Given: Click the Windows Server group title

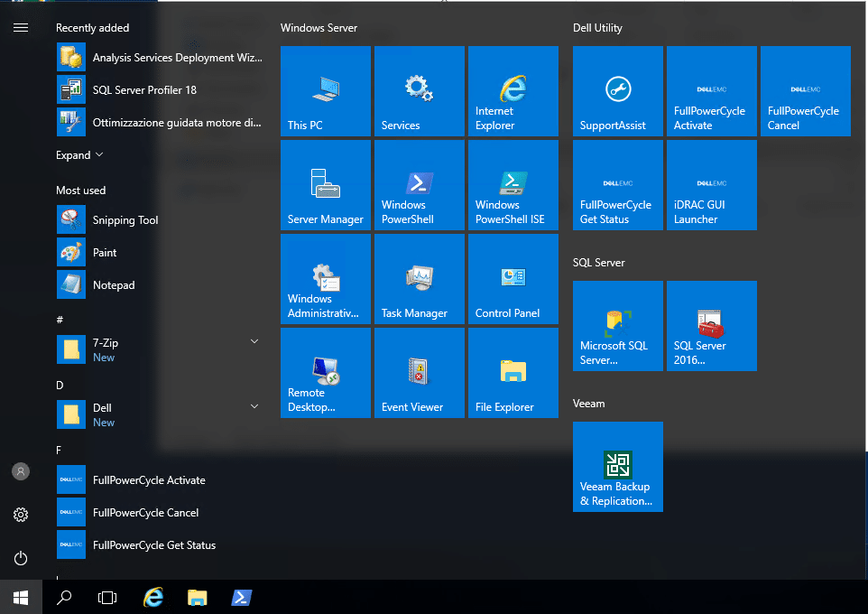Looking at the screenshot, I should [319, 28].
